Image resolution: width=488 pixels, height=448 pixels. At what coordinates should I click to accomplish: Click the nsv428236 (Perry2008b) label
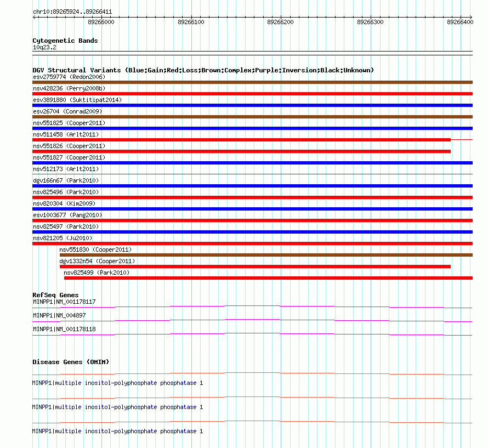click(69, 88)
